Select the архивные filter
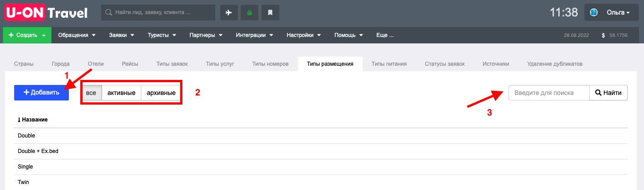The height and width of the screenshot is (190, 644). point(161,93)
